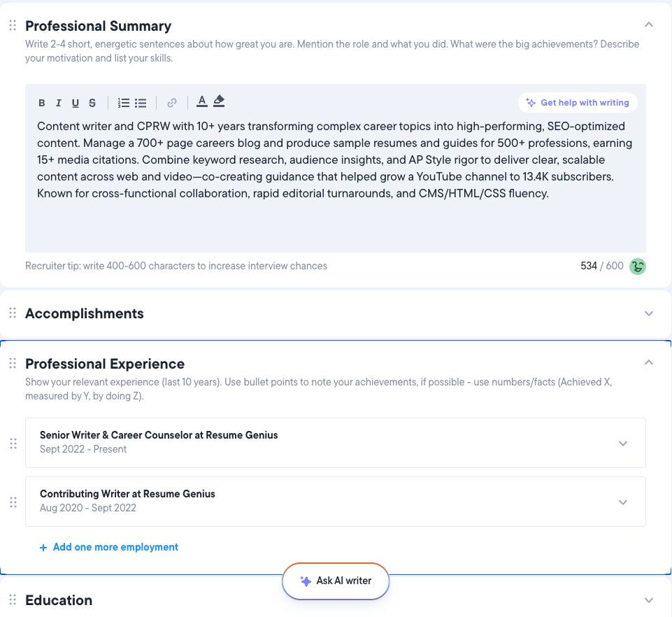The image size is (672, 617).
Task: Click the insert link icon
Action: coord(172,103)
